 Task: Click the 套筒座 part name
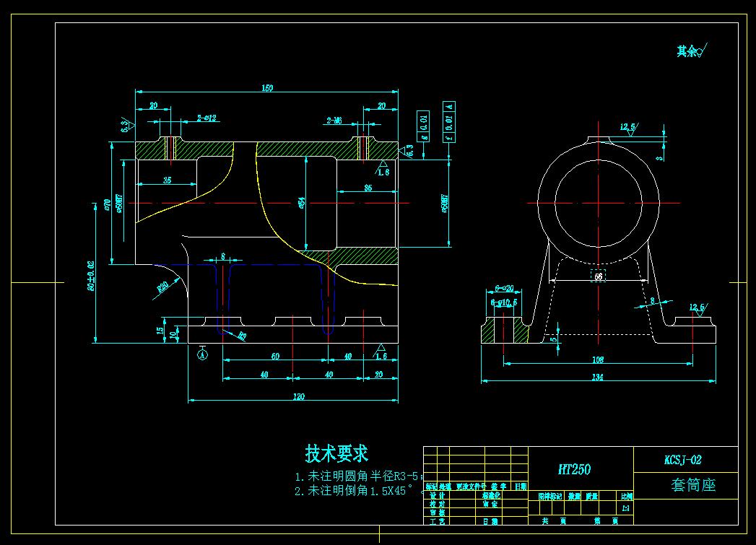(x=693, y=485)
